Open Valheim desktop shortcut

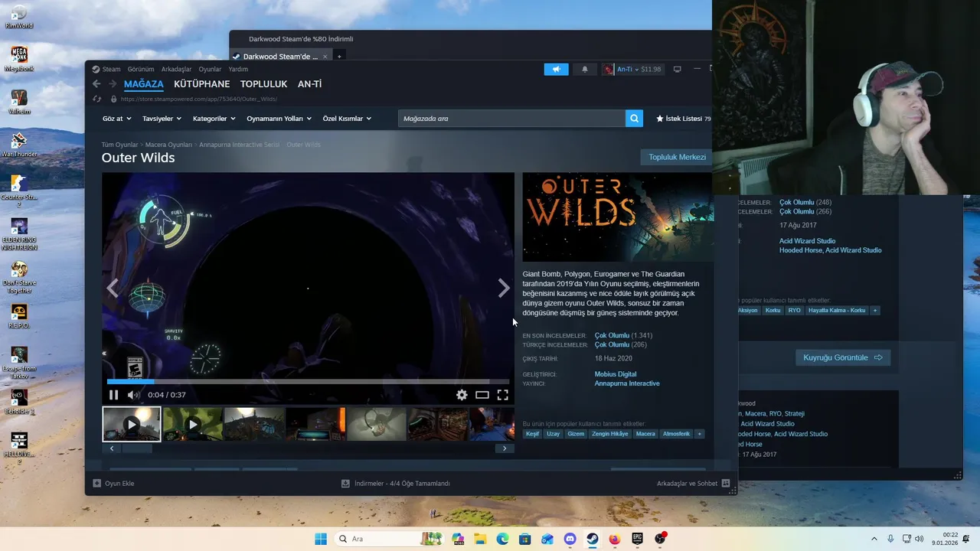click(19, 102)
